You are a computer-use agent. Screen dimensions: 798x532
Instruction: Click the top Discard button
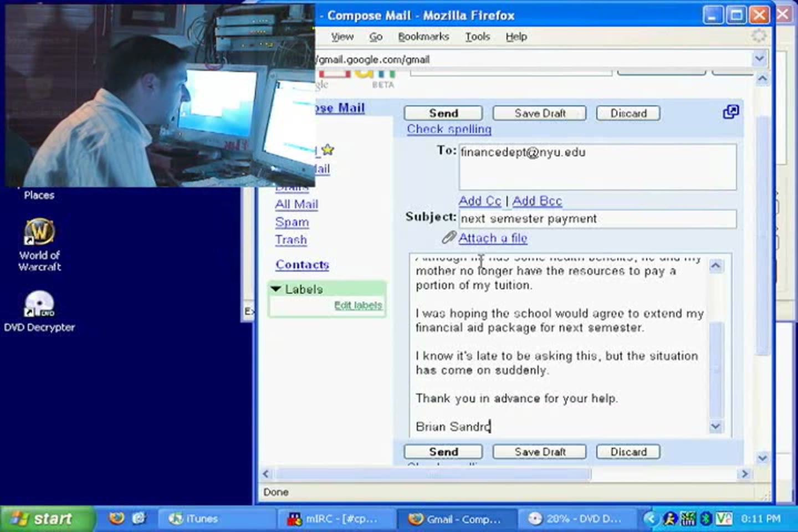(628, 113)
